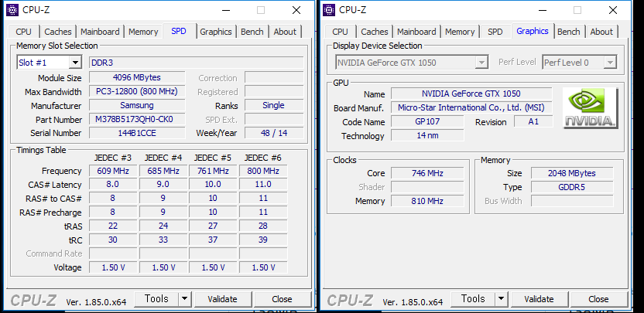644x313 pixels.
Task: Click tRAS value 22
Action: click(113, 226)
